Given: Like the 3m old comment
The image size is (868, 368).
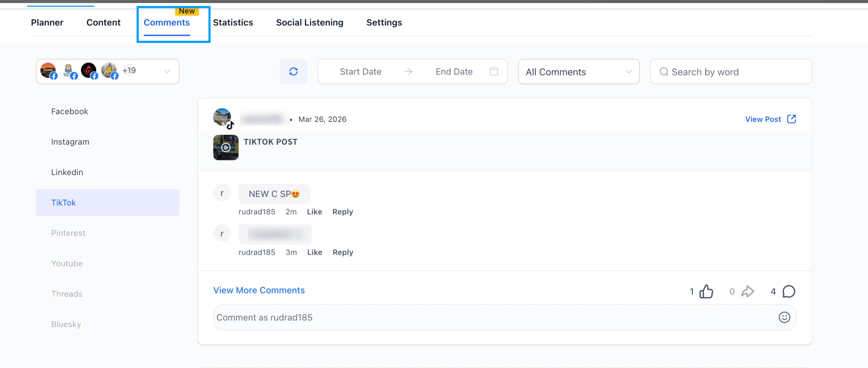Looking at the screenshot, I should 314,252.
